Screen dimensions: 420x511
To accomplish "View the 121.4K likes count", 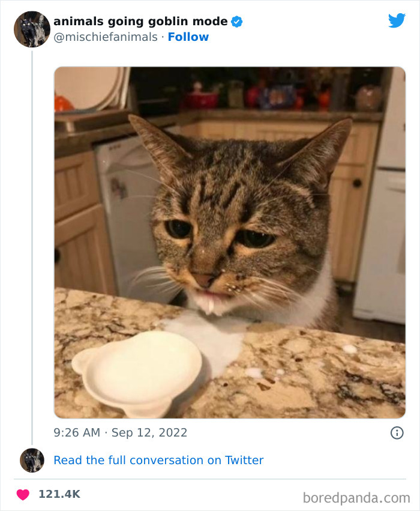I will tap(59, 494).
